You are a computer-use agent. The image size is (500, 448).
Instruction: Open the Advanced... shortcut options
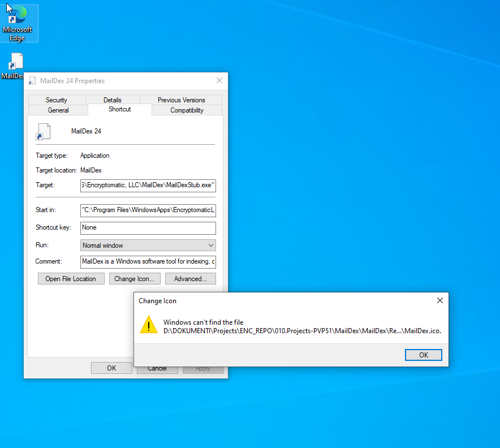click(x=194, y=279)
